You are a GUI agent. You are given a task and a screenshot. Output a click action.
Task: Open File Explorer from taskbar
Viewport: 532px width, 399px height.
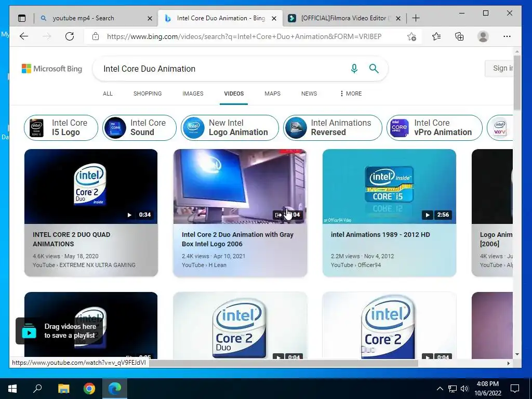point(63,389)
